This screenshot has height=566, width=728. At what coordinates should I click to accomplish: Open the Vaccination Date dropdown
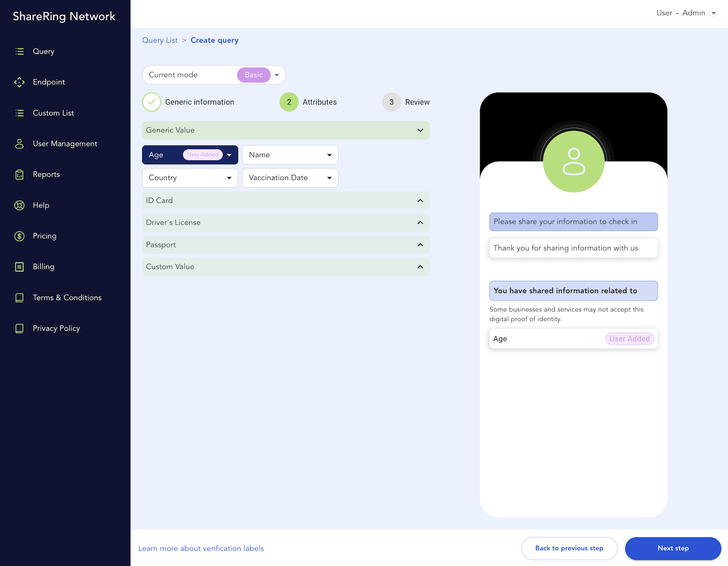tap(290, 178)
